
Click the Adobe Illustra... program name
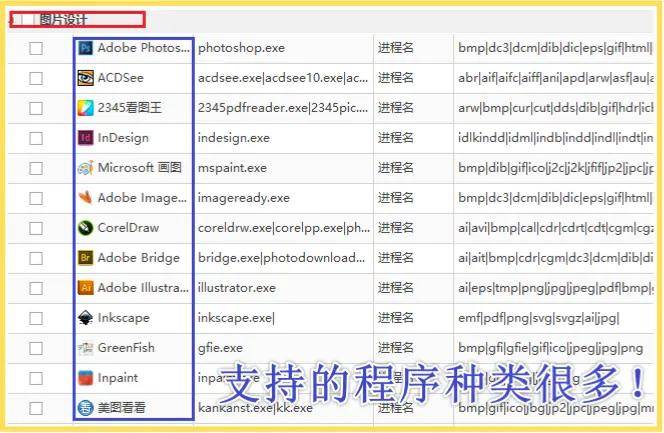click(x=143, y=288)
